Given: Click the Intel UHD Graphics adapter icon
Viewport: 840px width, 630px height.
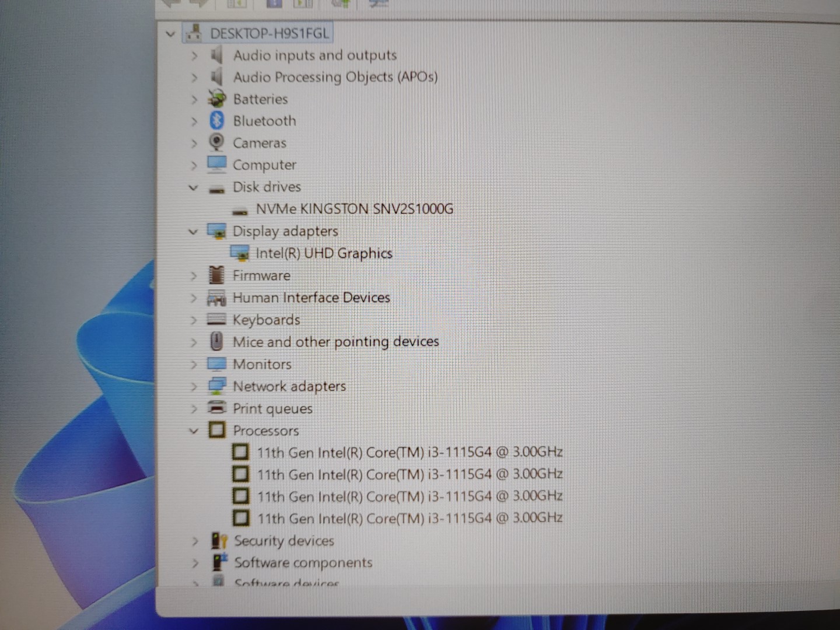Looking at the screenshot, I should click(239, 253).
